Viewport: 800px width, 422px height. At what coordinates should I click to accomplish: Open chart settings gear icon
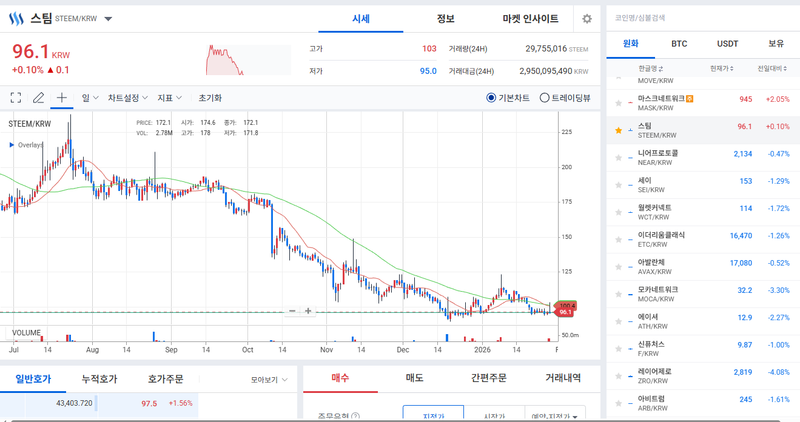[x=587, y=19]
